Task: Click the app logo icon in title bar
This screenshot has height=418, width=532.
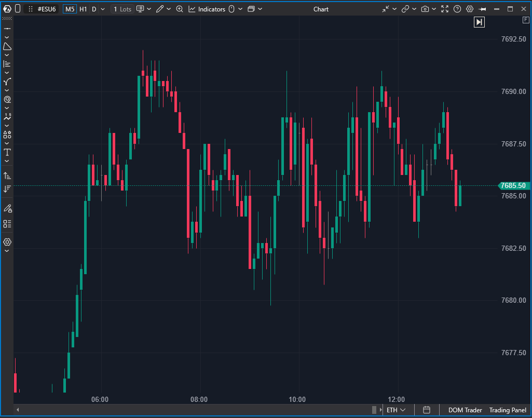Action: [7, 9]
